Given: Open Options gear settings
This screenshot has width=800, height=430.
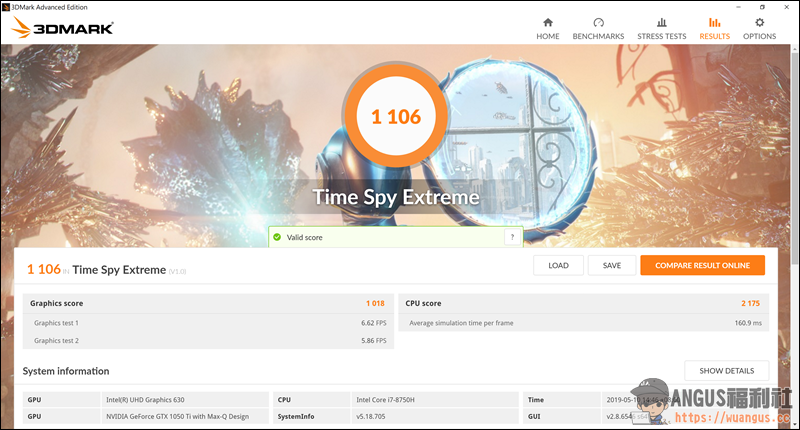Looking at the screenshot, I should click(759, 28).
